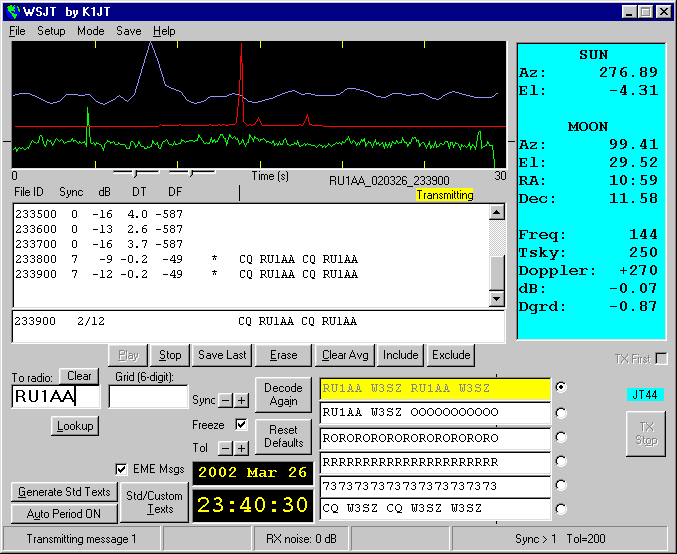
Task: Click the RORORORO message text field
Action: [435, 438]
